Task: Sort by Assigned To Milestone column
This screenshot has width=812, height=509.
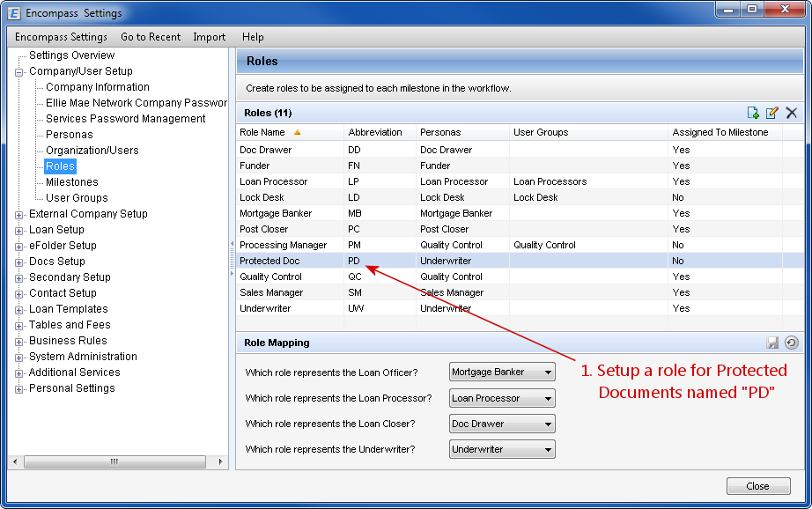Action: [x=725, y=132]
